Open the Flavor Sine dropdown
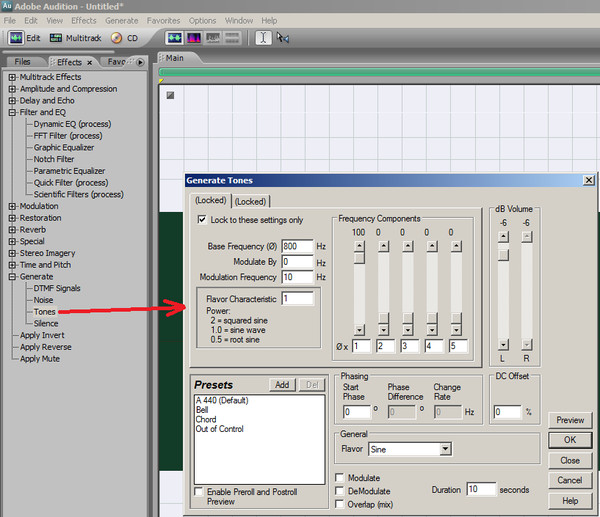The height and width of the screenshot is (517, 600). 445,449
